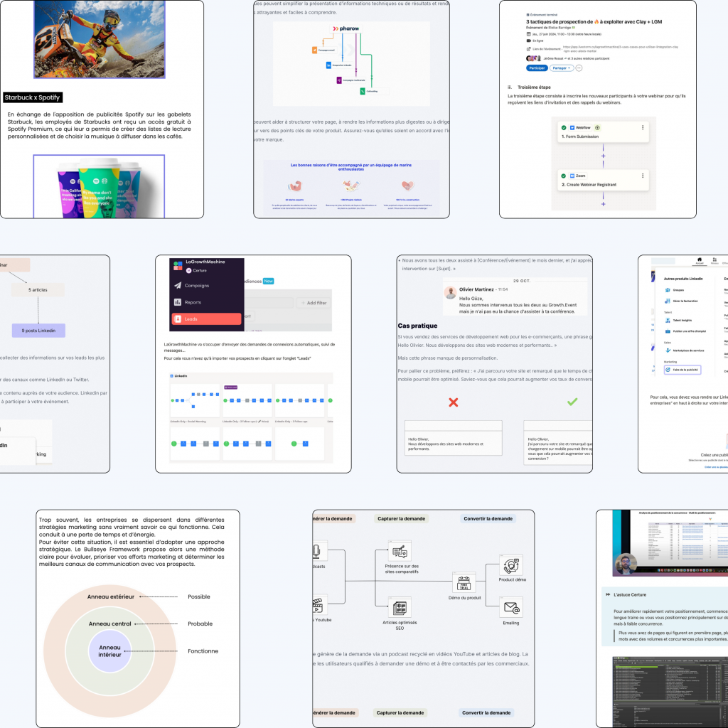Screen dimensions: 728x728
Task: Click the green check on Webflow step
Action: coord(564,127)
